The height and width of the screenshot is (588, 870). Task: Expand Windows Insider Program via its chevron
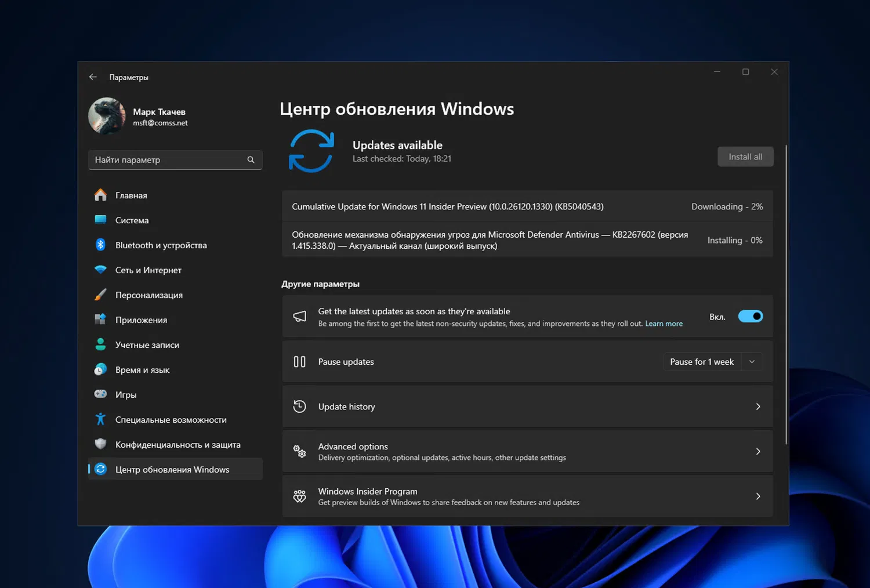coord(758,496)
